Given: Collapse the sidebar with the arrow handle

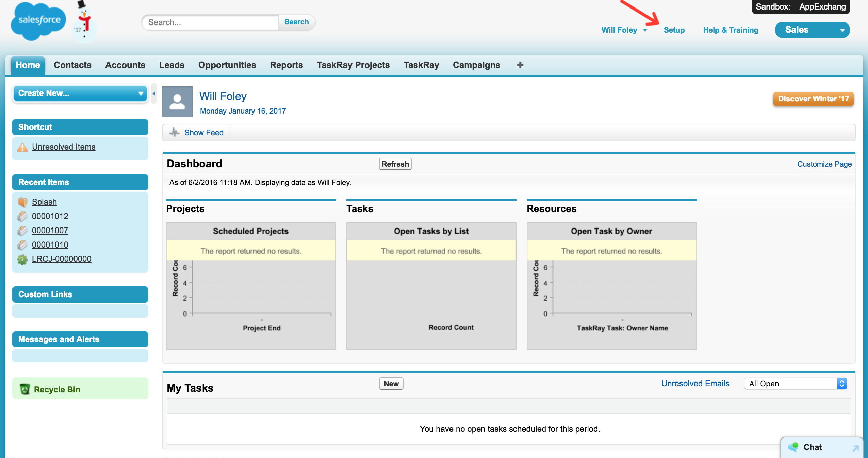Looking at the screenshot, I should tap(154, 94).
